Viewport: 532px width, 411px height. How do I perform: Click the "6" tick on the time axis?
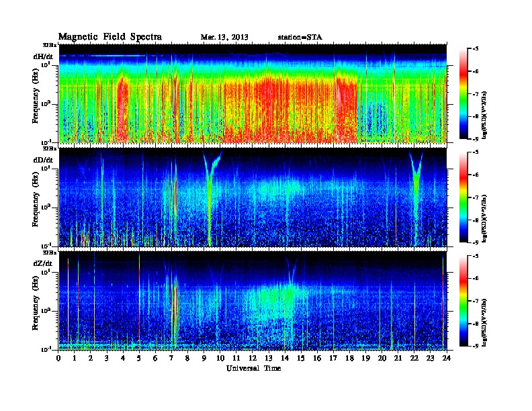tap(155, 358)
